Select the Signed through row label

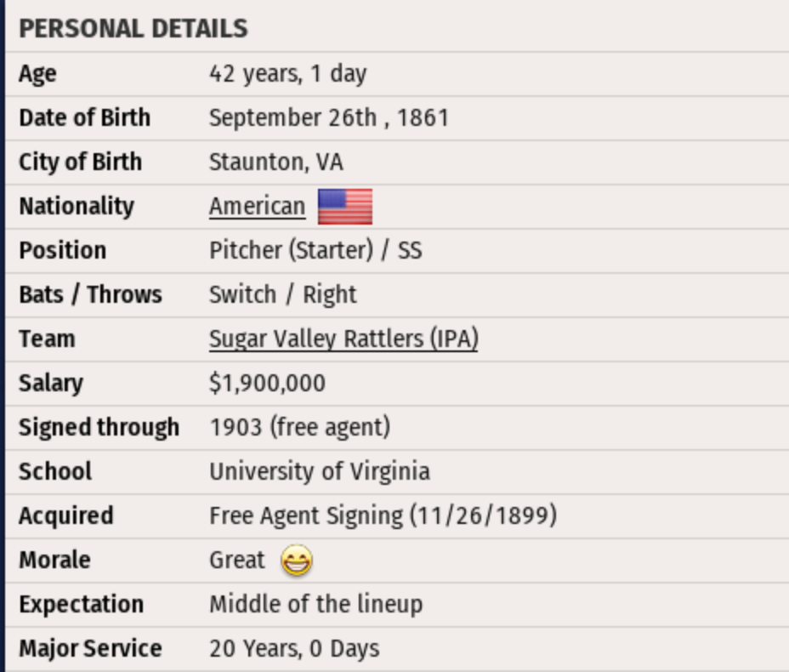click(99, 427)
